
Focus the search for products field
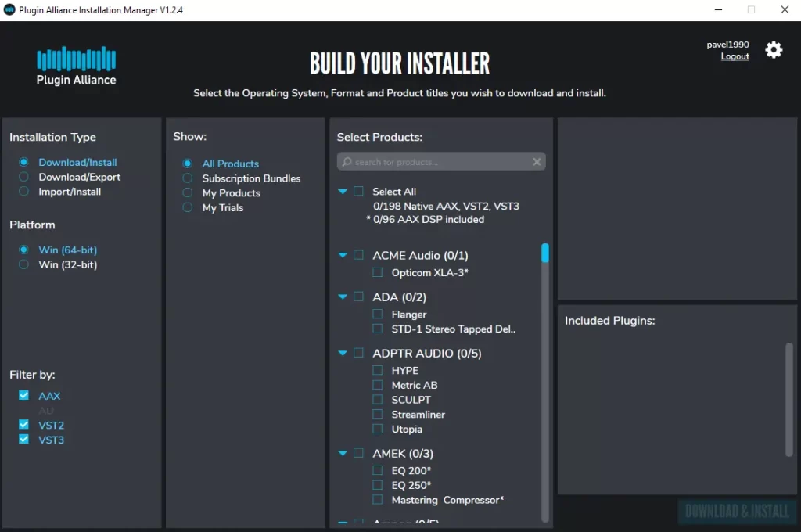click(x=442, y=162)
